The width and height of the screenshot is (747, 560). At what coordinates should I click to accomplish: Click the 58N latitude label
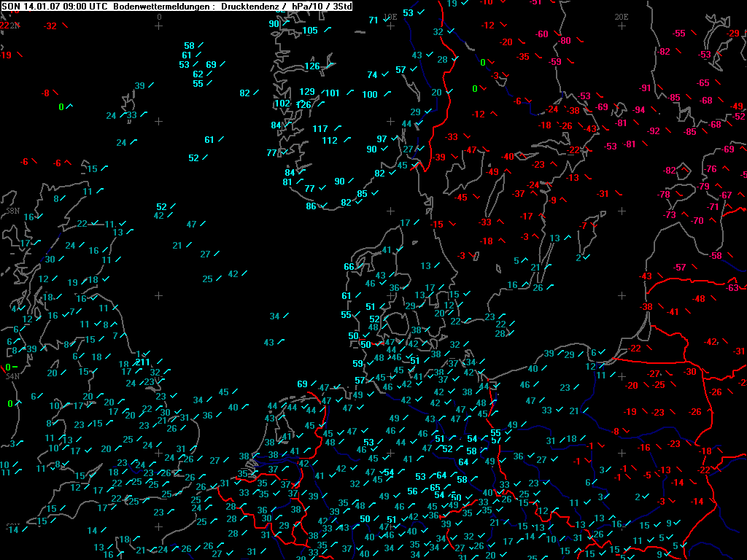12,210
